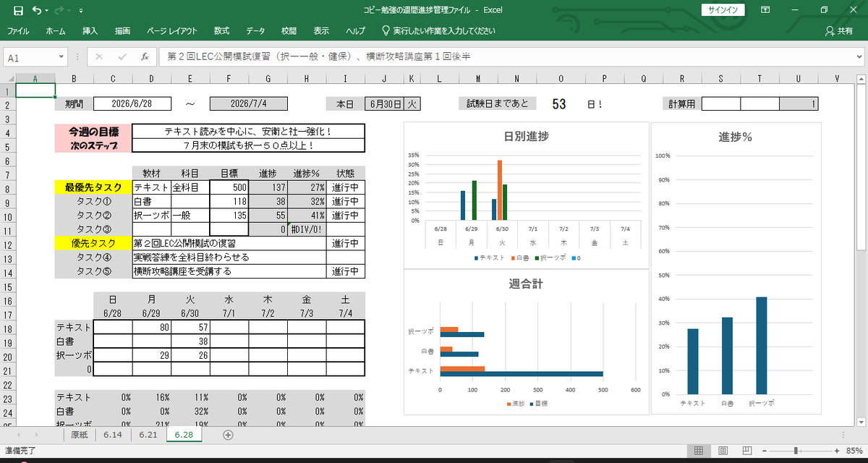Select the 今週の目標 label cell
This screenshot has height=463, width=868.
coord(93,132)
